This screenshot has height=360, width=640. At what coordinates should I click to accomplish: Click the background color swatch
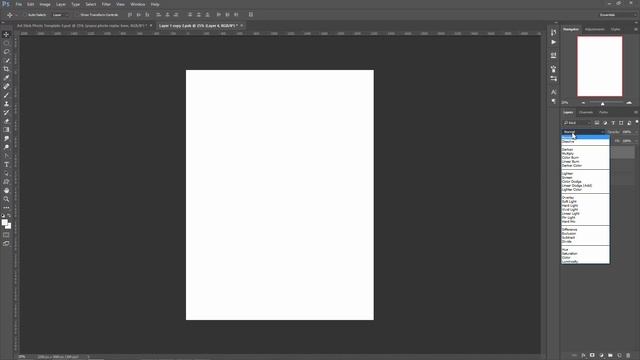pyautogui.click(x=8, y=226)
